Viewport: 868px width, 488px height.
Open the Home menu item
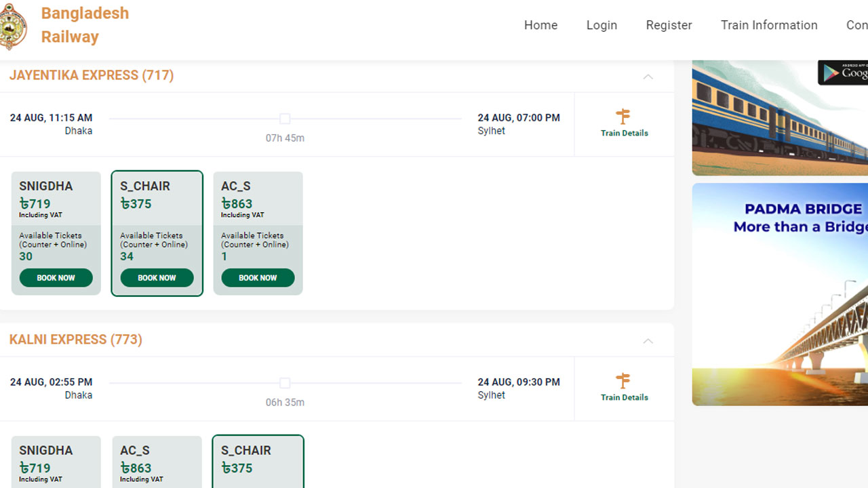[540, 25]
